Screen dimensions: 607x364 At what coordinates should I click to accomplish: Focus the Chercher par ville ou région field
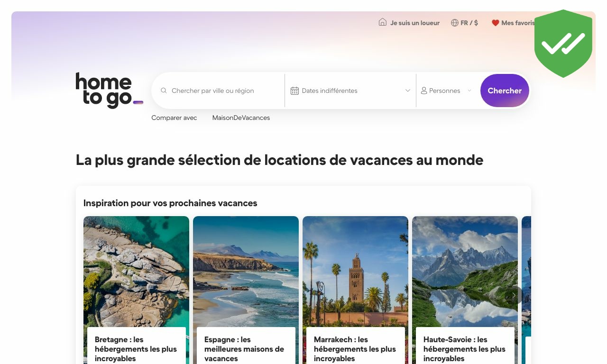coord(218,91)
